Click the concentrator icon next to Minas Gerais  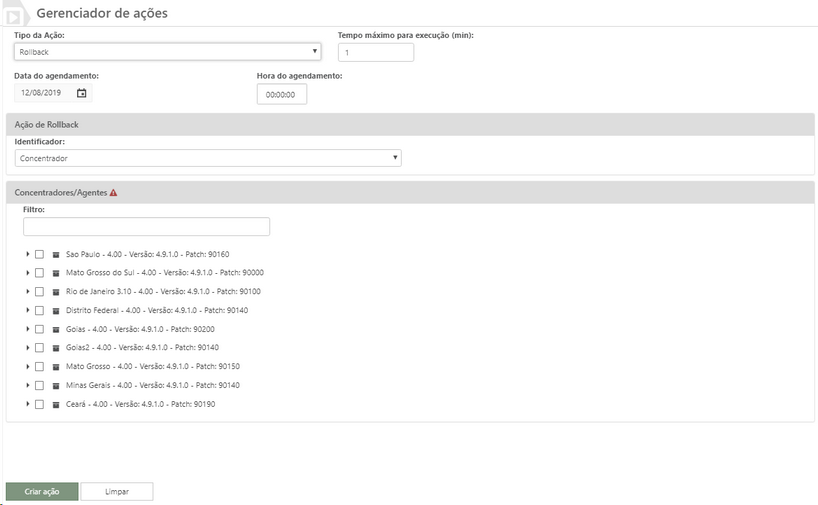click(56, 386)
